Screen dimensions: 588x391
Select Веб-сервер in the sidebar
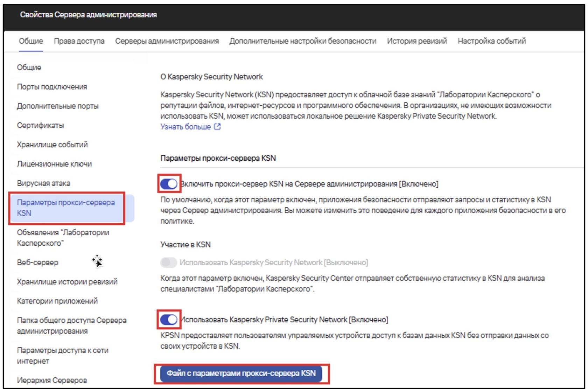coord(37,263)
